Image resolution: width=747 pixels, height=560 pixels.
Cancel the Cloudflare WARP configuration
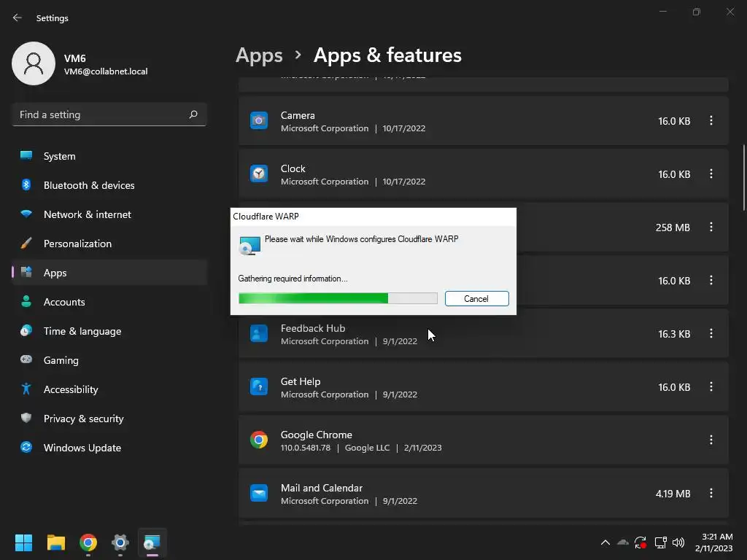click(476, 298)
